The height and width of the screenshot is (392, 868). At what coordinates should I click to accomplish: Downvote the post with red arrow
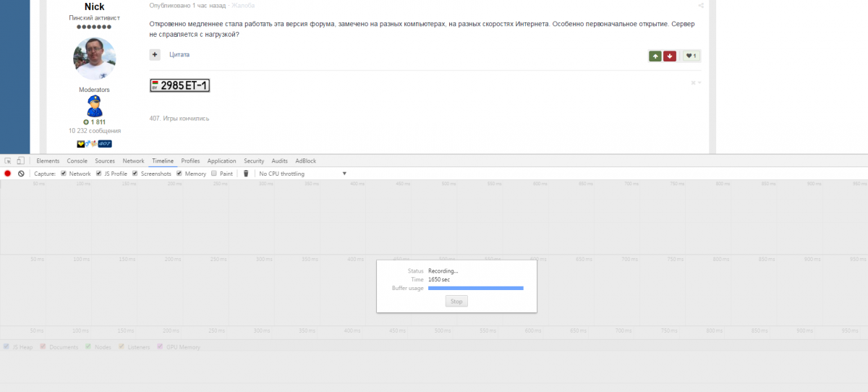[670, 56]
